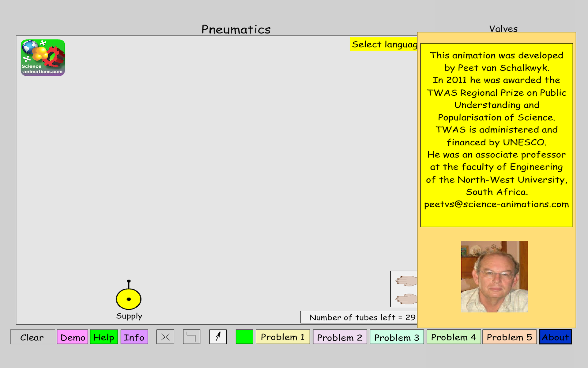The width and height of the screenshot is (588, 368).
Task: Click the X delete tool icon
Action: [x=165, y=337]
